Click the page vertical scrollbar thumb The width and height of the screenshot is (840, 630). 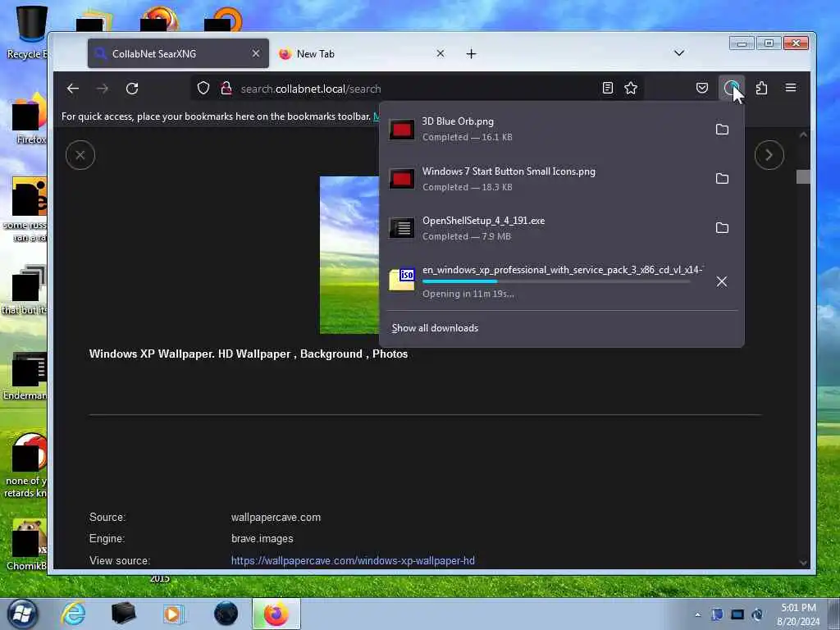(x=803, y=176)
